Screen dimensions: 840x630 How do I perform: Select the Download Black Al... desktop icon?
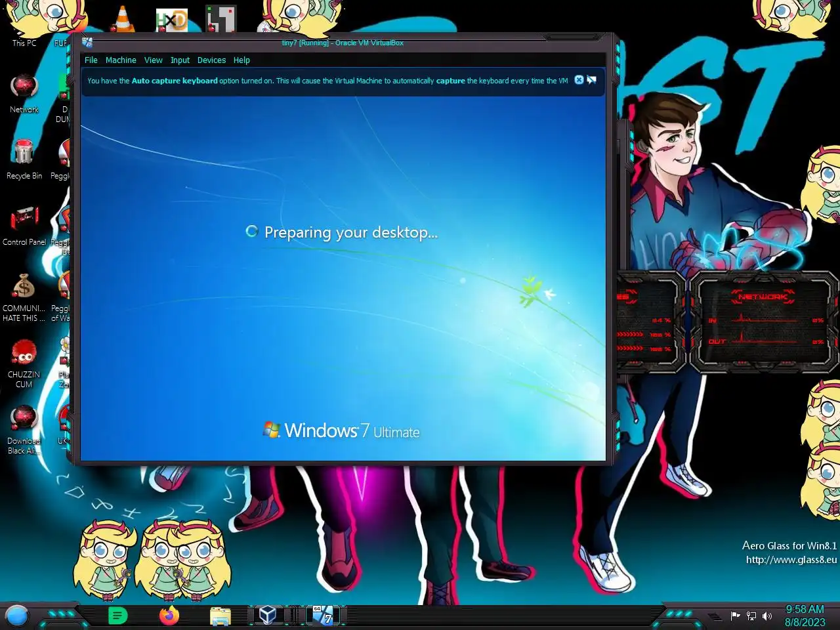(x=24, y=430)
